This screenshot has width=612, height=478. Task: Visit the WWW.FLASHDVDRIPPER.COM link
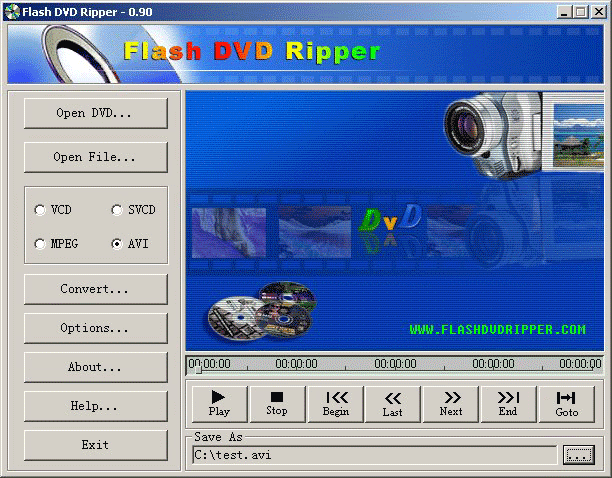[x=497, y=329]
